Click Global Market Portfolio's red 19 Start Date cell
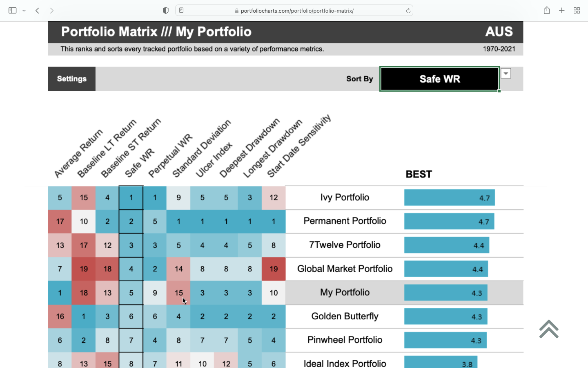 274,269
